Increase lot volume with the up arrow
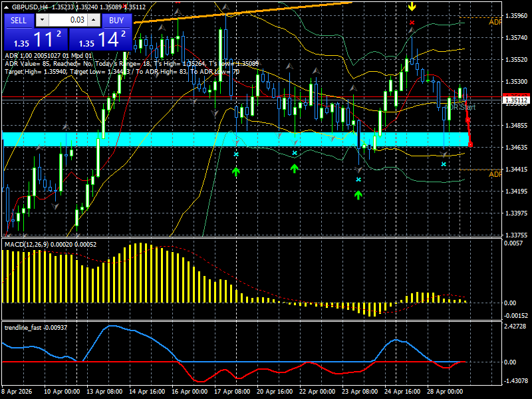The image size is (532, 399). [94, 20]
